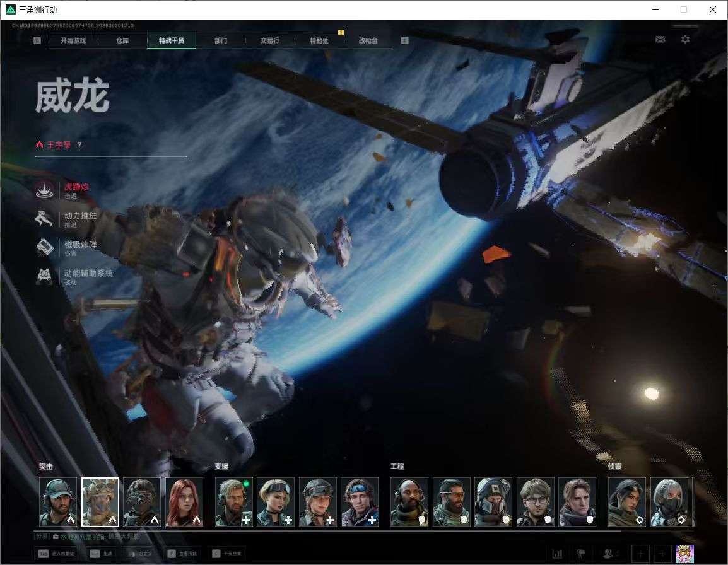Select the blonde support operator wearing goggles
The image size is (728, 565).
pyautogui.click(x=276, y=502)
